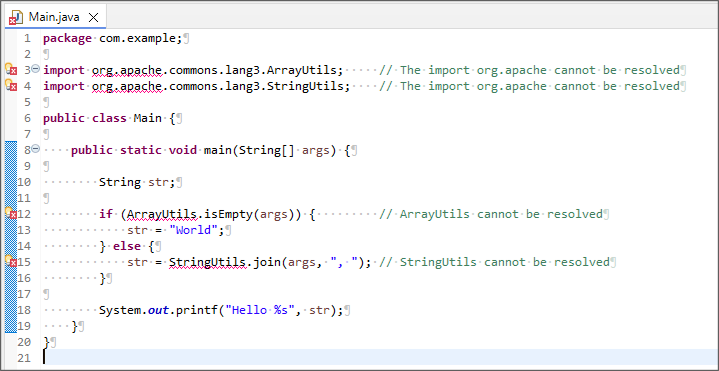Viewport: 719px width, 371px height.
Task: Click line number 1 in gutter
Action: tap(28, 39)
